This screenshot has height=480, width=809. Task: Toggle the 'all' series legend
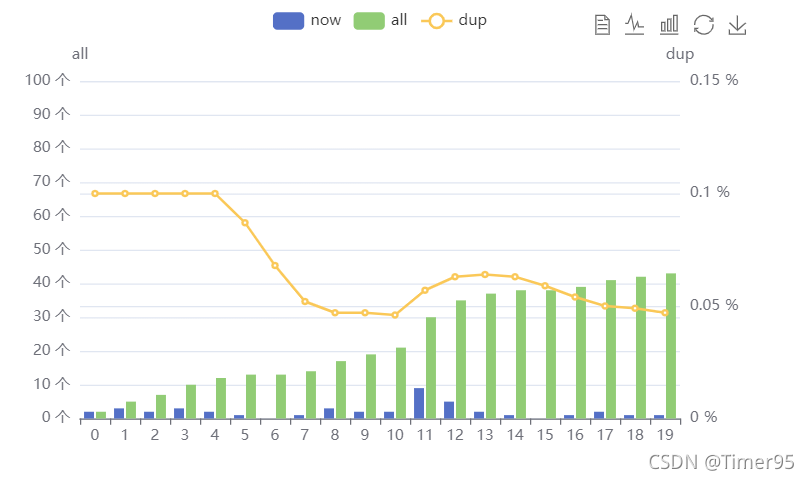pos(380,21)
